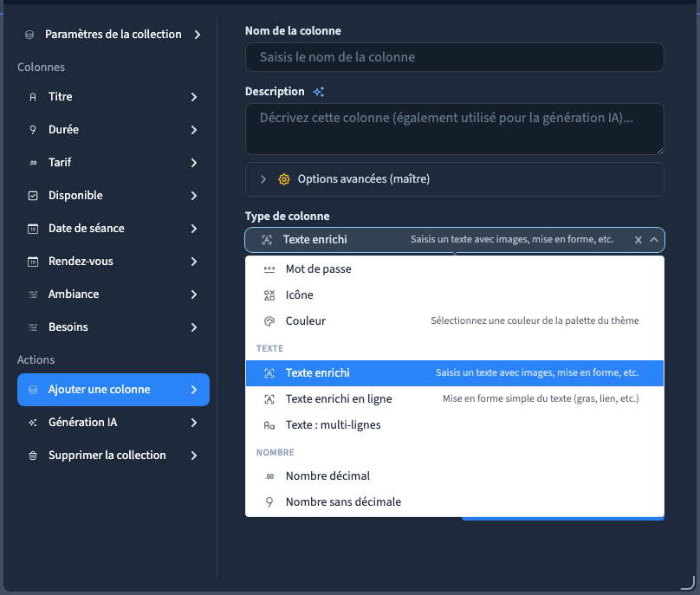Click the list icon next to Besoins
This screenshot has width=700, height=595.
tap(33, 327)
